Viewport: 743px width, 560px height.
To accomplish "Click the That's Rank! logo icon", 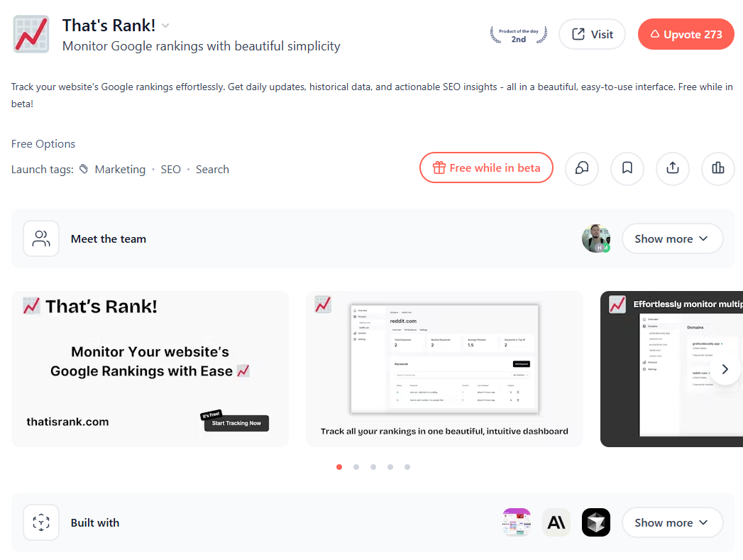I will [31, 34].
